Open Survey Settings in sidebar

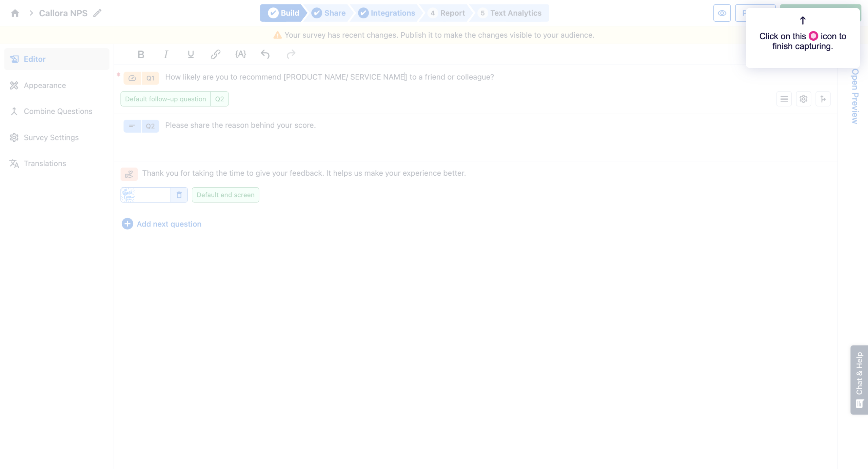tap(51, 137)
